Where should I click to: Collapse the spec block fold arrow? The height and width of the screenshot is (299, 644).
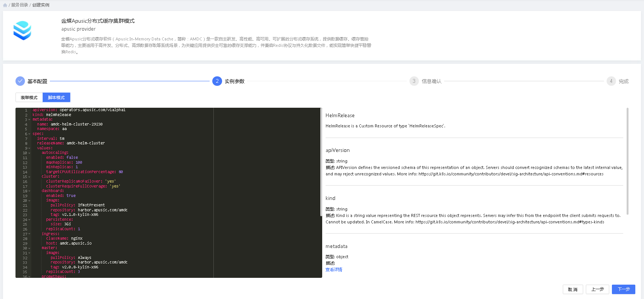click(x=29, y=134)
